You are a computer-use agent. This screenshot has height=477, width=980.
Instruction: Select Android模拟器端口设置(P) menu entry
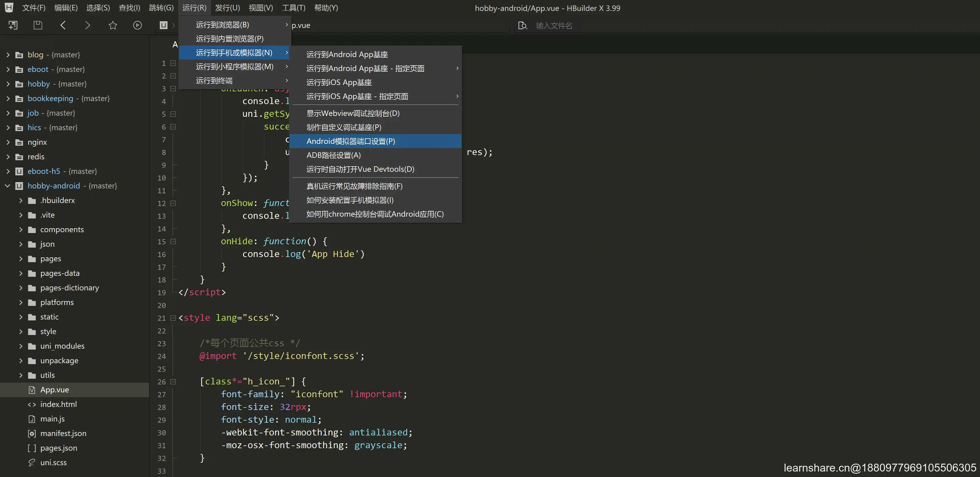350,141
